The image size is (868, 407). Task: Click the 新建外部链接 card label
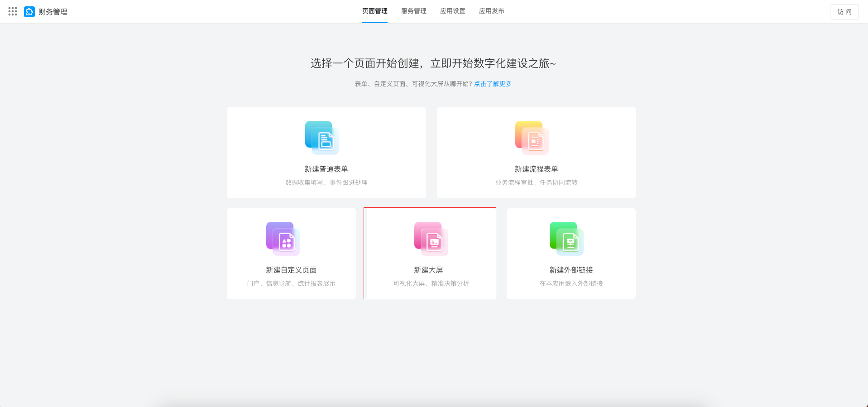tap(571, 270)
